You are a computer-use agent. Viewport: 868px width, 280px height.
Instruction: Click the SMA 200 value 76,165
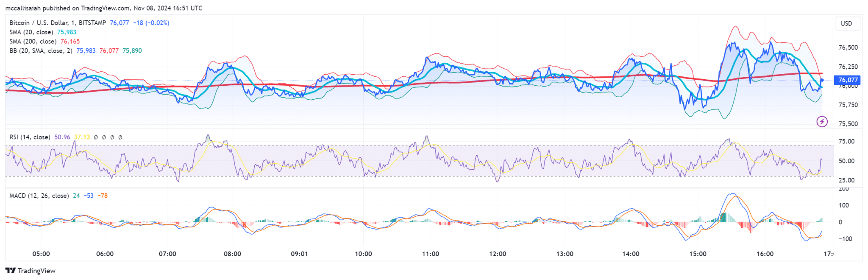click(x=70, y=42)
